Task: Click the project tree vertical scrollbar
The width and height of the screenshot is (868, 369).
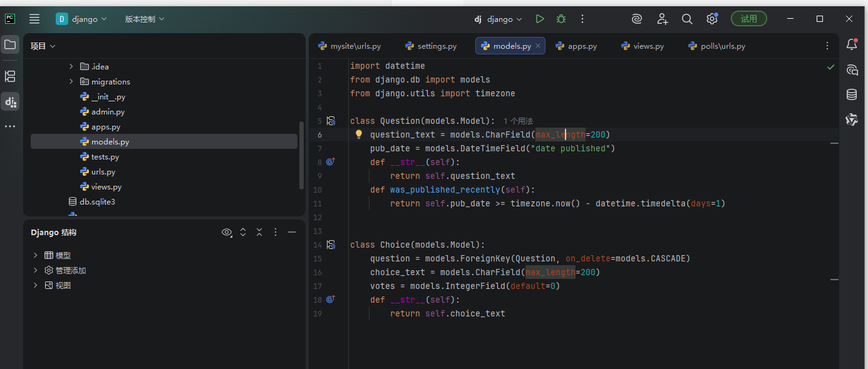Action: point(301,156)
